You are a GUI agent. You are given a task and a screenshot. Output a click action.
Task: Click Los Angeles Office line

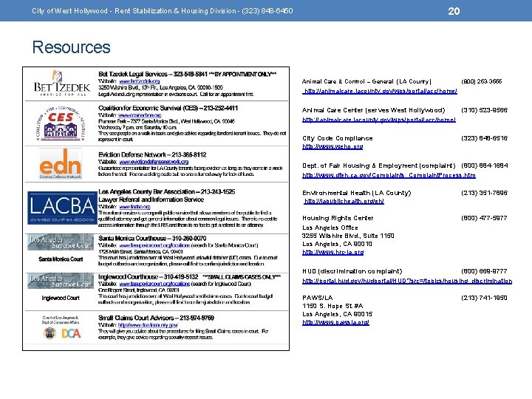coord(330,228)
